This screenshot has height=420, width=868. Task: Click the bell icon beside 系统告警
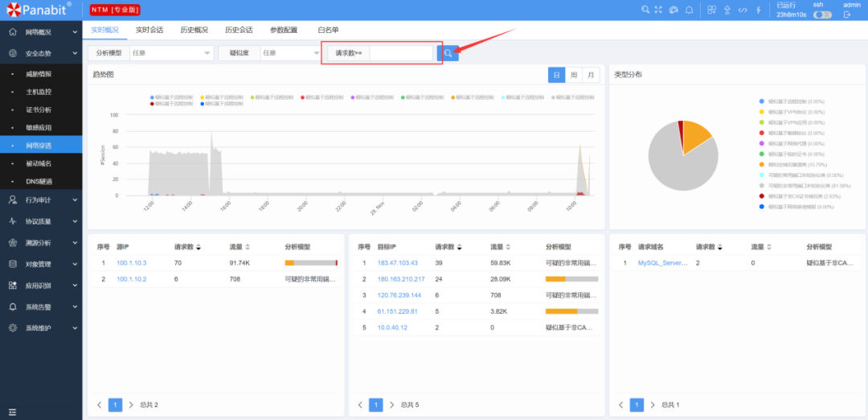coord(13,307)
